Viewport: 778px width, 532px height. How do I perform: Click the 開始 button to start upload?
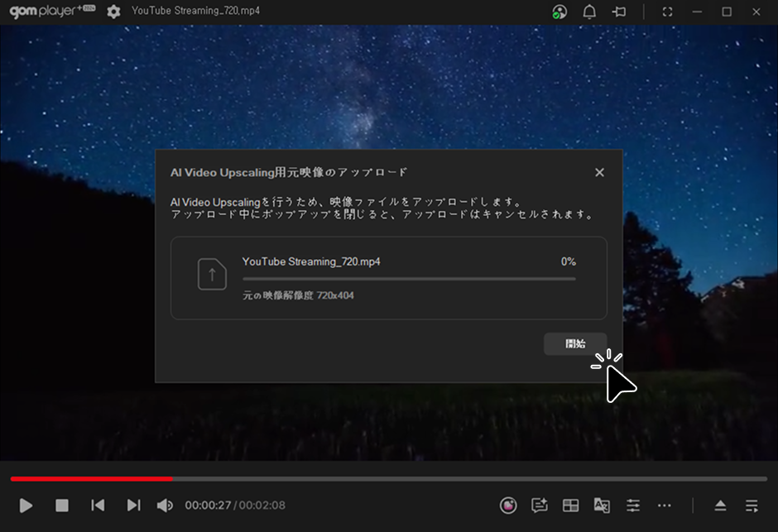coord(575,343)
